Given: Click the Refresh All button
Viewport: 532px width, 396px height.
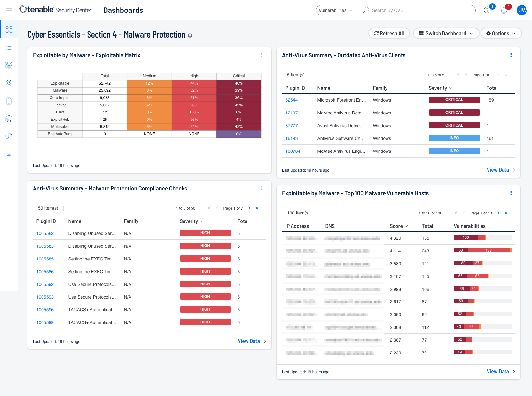Looking at the screenshot, I should click(x=389, y=33).
